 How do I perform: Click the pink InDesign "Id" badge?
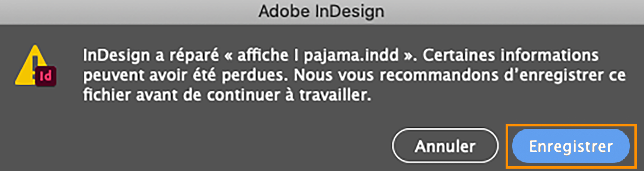[46, 76]
